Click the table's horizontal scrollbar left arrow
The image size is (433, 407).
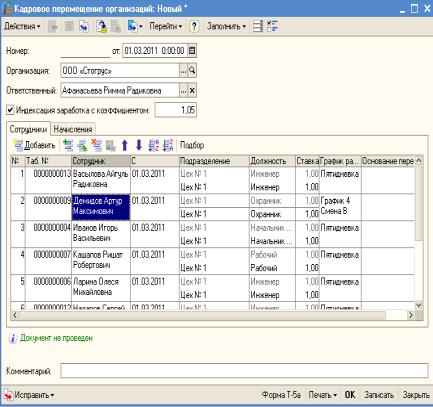click(x=15, y=315)
